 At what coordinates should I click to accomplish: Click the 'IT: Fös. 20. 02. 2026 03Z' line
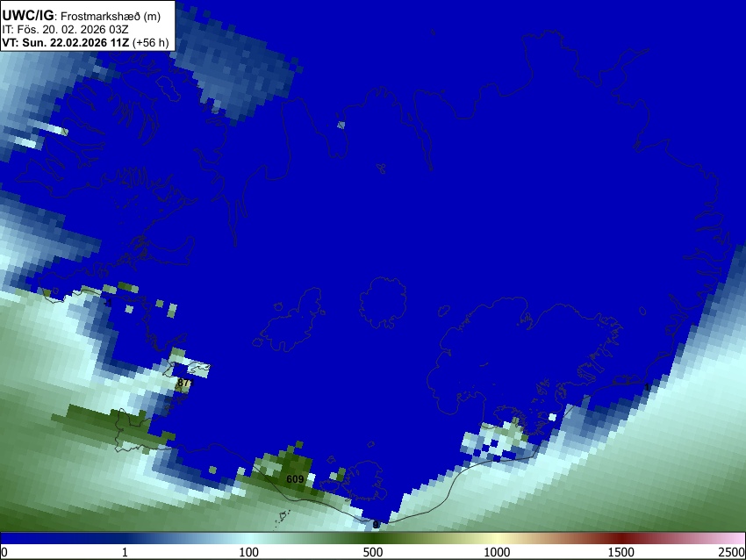pos(65,30)
